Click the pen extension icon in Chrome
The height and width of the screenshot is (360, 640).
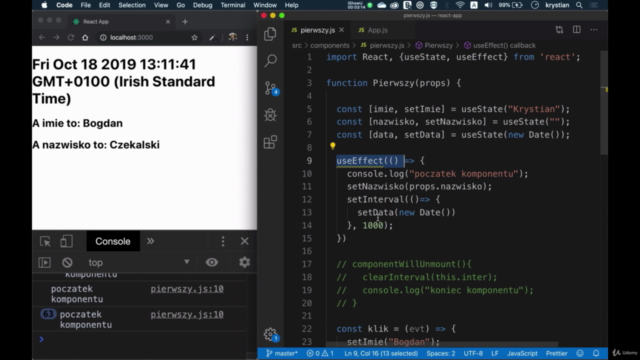click(x=212, y=38)
